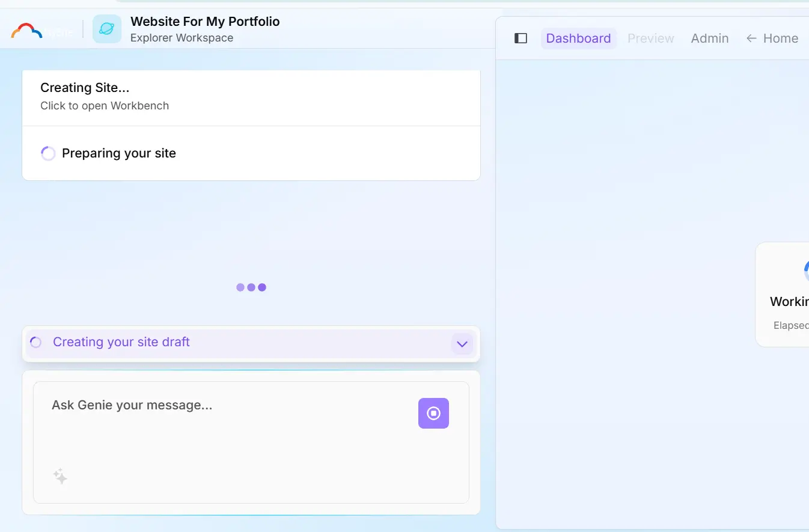Click the spinner in site draft status bar
809x532 pixels.
click(x=36, y=342)
